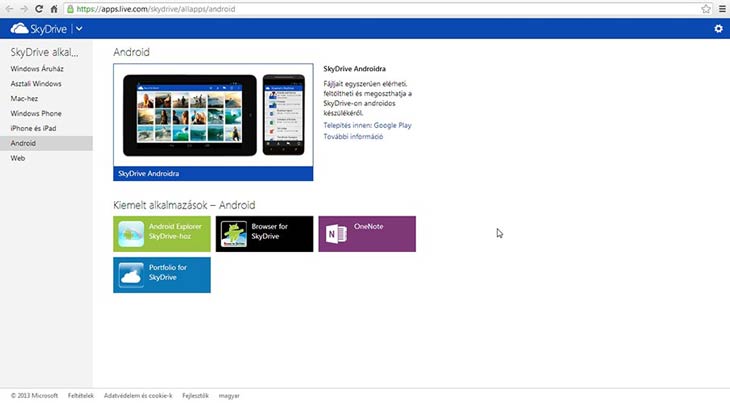Click the SkyDrive Androidra preview image
The image size is (730, 403).
(x=213, y=114)
